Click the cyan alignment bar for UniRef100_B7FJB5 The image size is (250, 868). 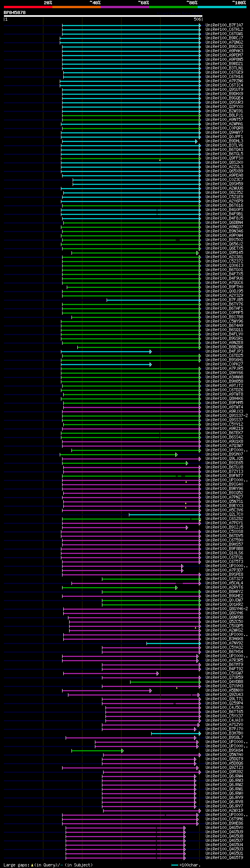tap(154, 300)
